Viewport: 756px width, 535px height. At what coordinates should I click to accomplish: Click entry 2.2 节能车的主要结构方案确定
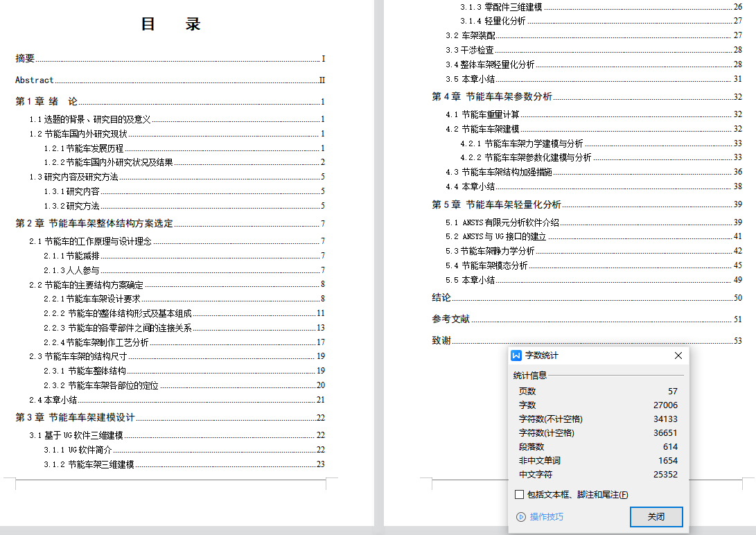tap(177, 284)
